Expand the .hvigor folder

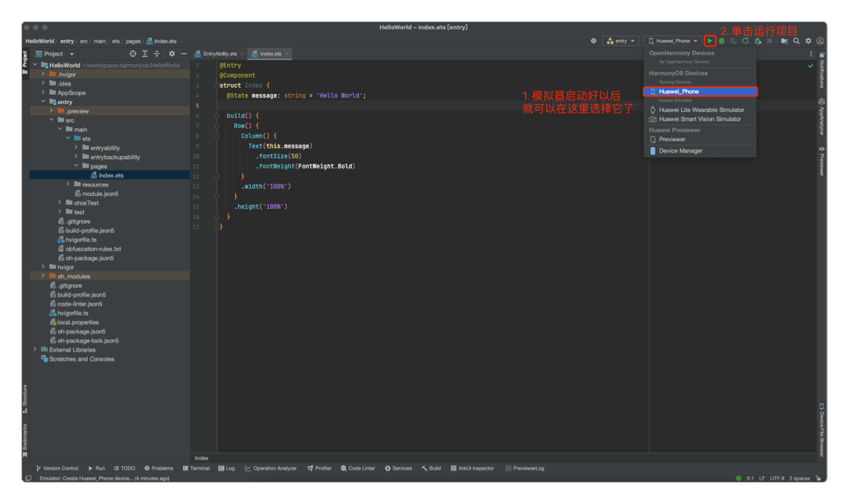[43, 75]
